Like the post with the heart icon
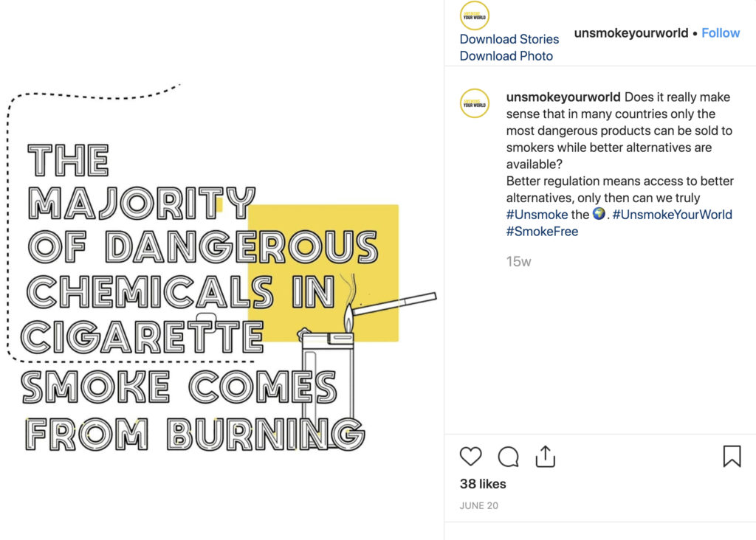Screen dimensions: 756x540 pyautogui.click(x=470, y=456)
